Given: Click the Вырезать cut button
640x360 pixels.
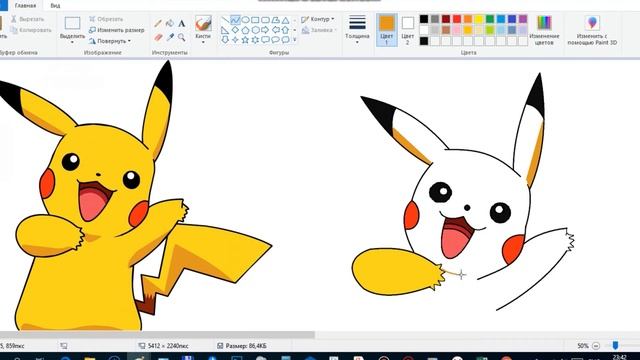Looking at the screenshot, I should pos(27,19).
